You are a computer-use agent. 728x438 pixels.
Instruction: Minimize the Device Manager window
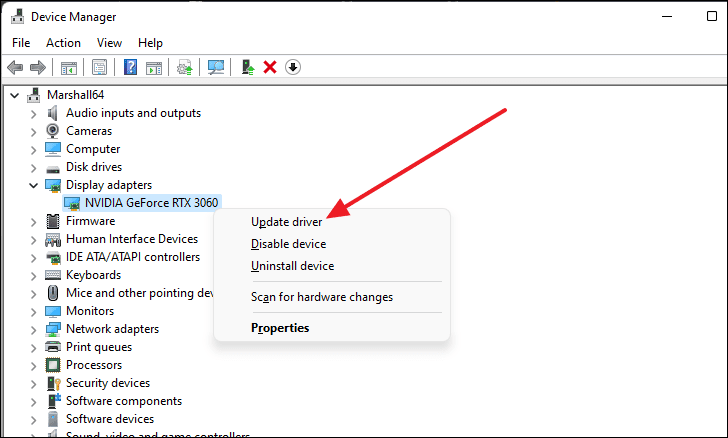pyautogui.click(x=667, y=17)
